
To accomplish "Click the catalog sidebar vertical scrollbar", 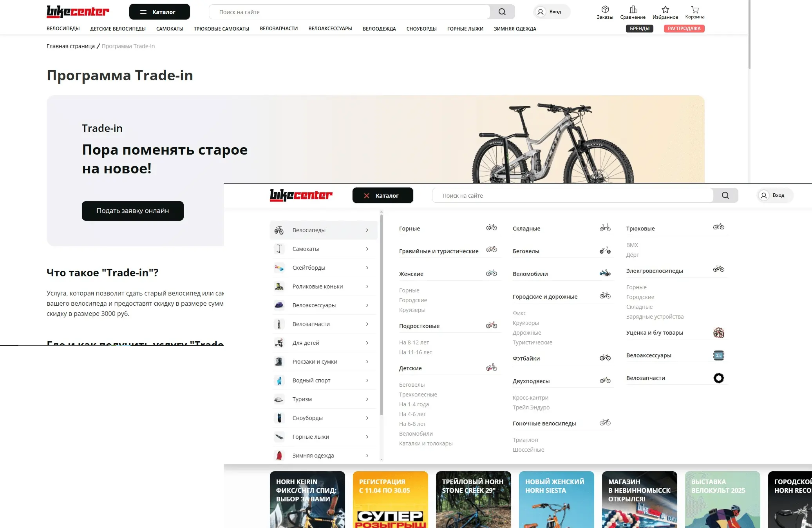I will [382, 313].
